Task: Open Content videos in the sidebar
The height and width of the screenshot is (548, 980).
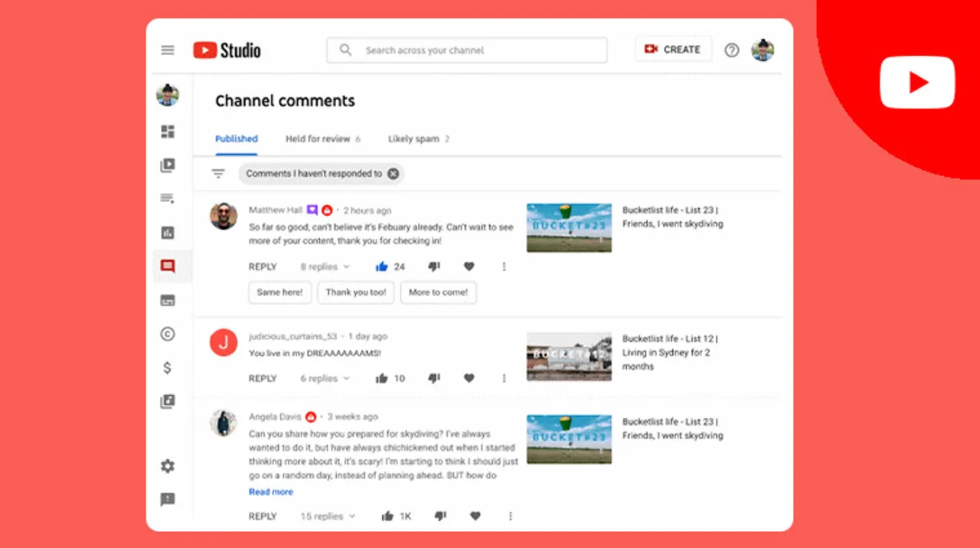Action: click(x=168, y=165)
